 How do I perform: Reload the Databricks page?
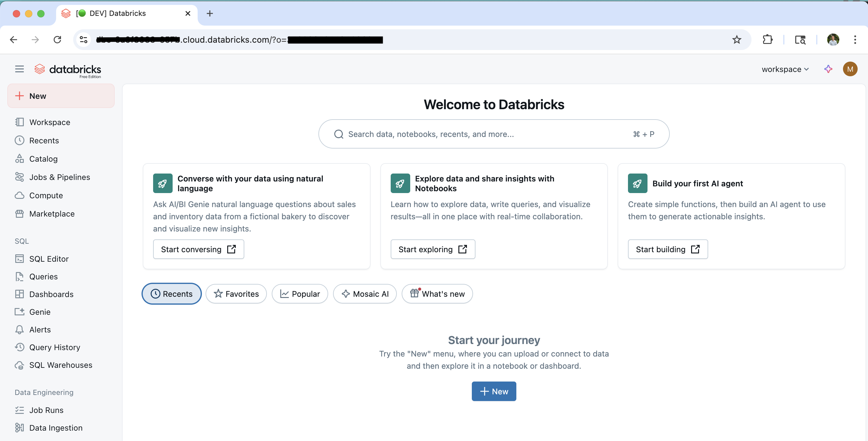57,40
